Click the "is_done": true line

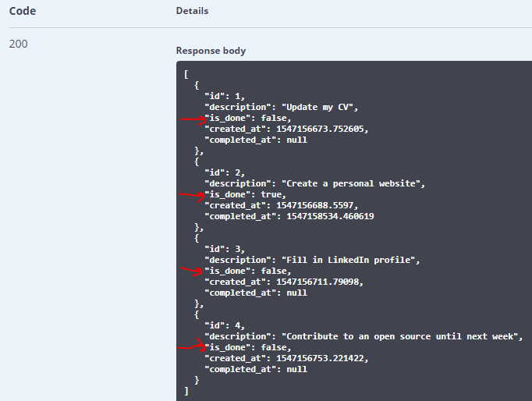click(245, 195)
